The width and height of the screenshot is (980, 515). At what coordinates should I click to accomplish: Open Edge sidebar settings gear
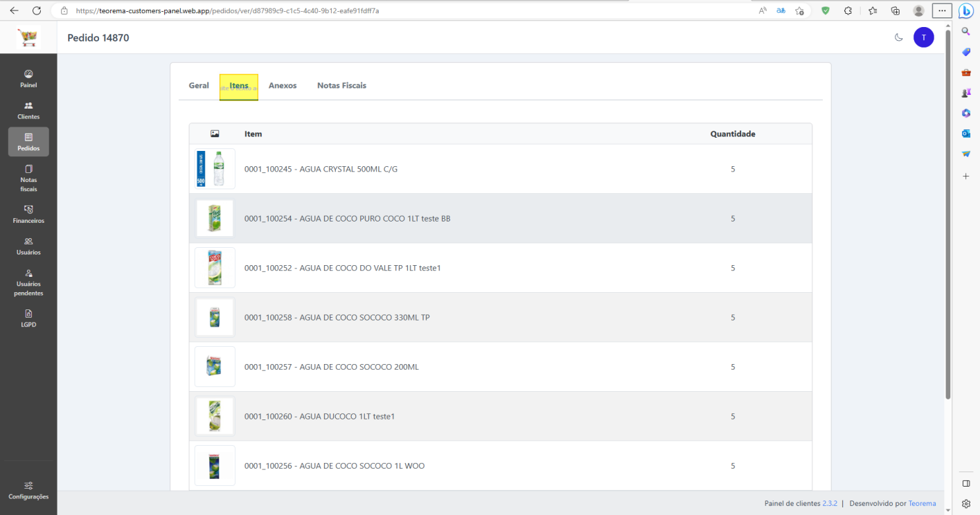coord(966,504)
